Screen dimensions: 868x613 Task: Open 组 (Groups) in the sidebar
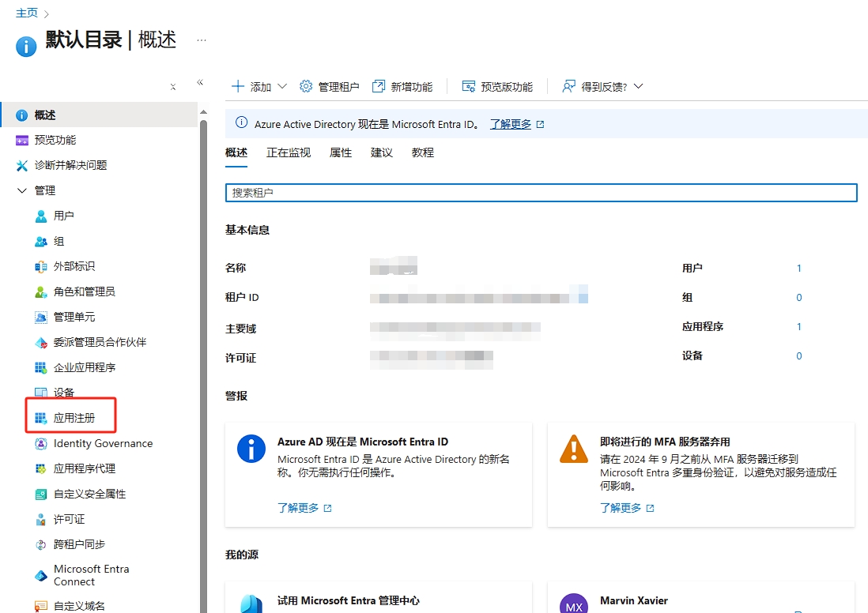(x=58, y=241)
